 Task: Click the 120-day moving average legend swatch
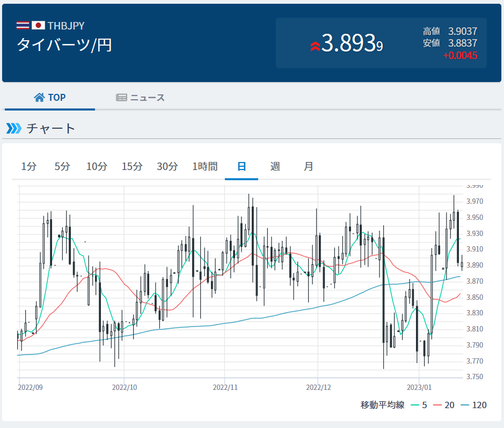click(465, 405)
